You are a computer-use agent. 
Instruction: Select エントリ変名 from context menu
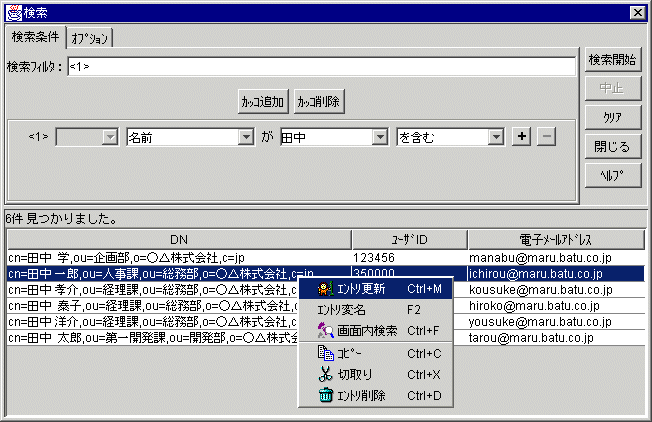[x=376, y=310]
